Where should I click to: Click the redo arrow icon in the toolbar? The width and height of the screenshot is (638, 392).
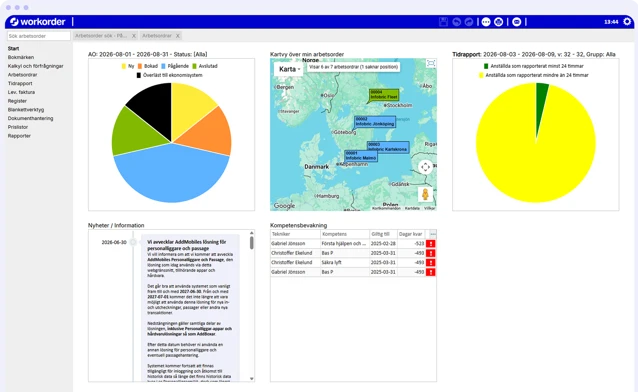coord(469,22)
